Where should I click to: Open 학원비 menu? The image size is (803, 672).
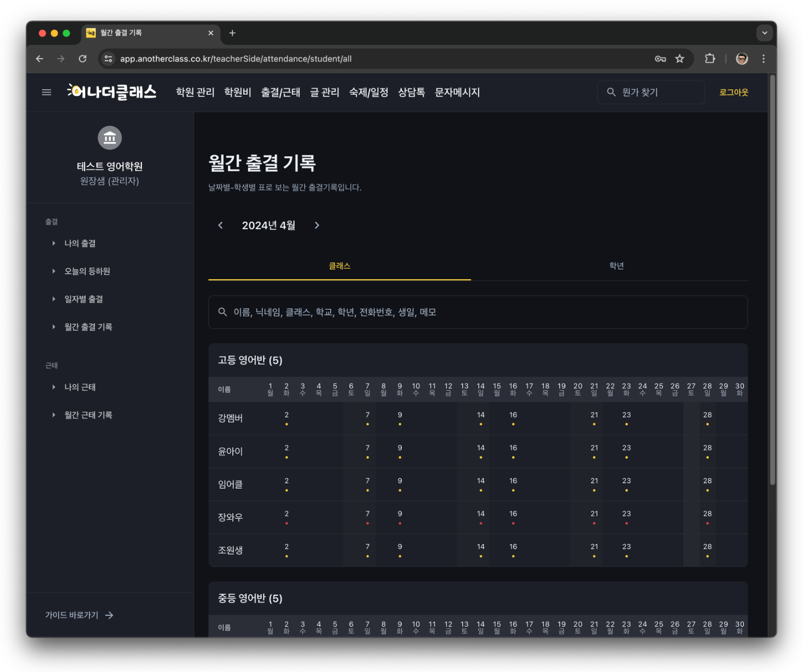(237, 92)
